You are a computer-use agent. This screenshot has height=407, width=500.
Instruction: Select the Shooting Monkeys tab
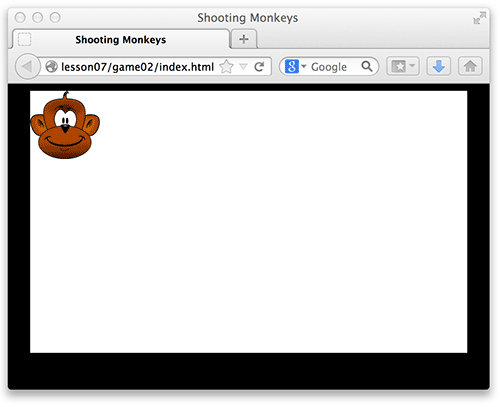pos(121,40)
